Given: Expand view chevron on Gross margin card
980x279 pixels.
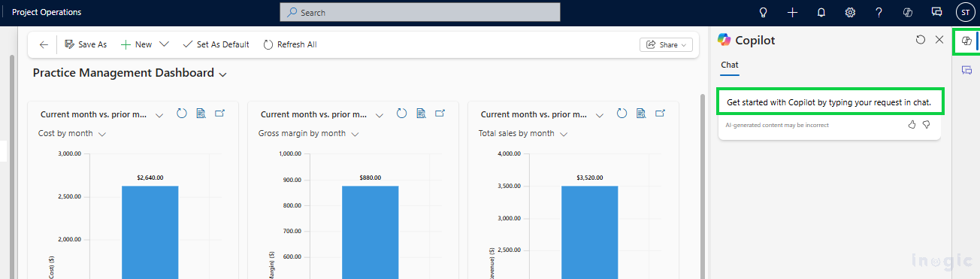Looking at the screenshot, I should (x=380, y=115).
